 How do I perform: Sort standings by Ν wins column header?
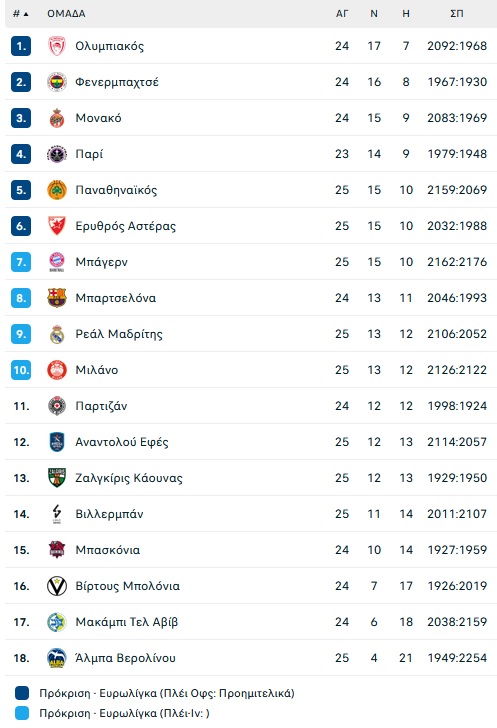pyautogui.click(x=374, y=14)
